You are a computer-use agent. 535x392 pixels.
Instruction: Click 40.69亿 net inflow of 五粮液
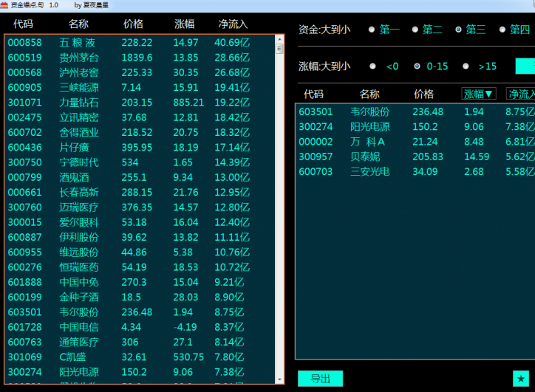(x=232, y=43)
